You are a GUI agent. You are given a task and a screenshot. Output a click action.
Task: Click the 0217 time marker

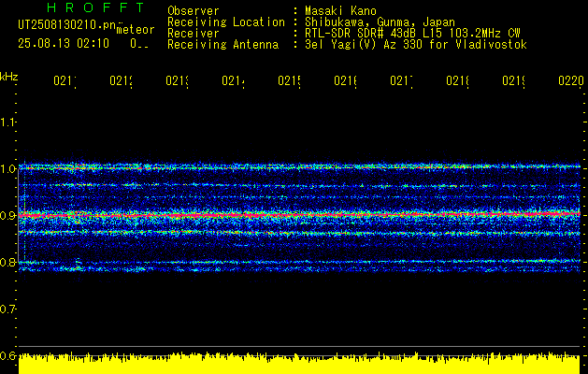coord(401,81)
